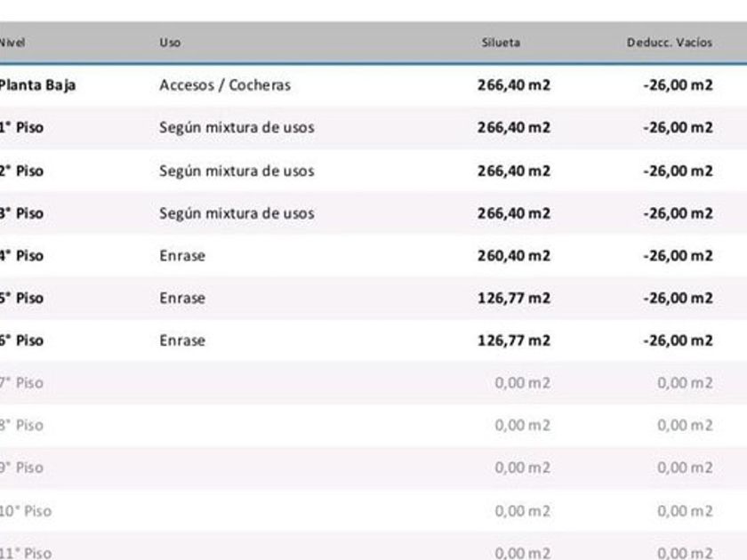747x560 pixels.
Task: Click the 9° Piso row label
Action: tap(21, 468)
